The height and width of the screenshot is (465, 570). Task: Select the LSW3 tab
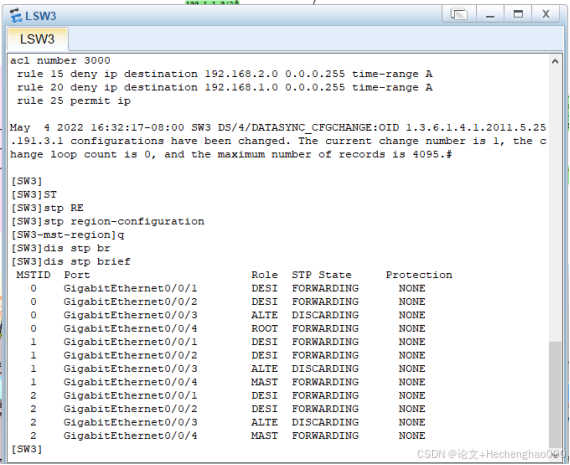(x=37, y=39)
